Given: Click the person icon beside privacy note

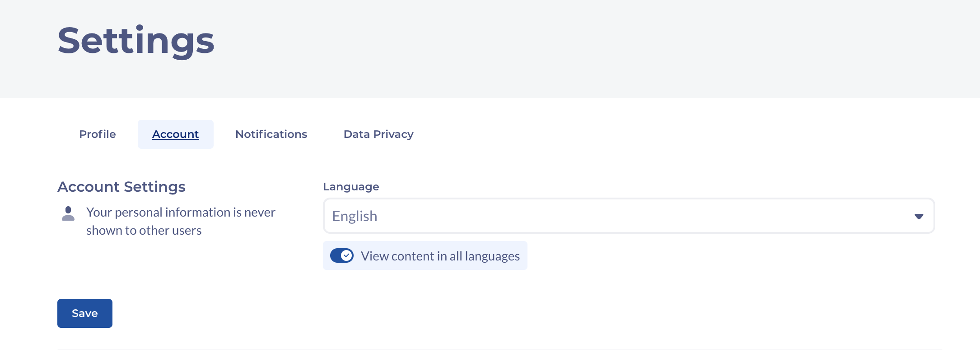Looking at the screenshot, I should click(68, 213).
